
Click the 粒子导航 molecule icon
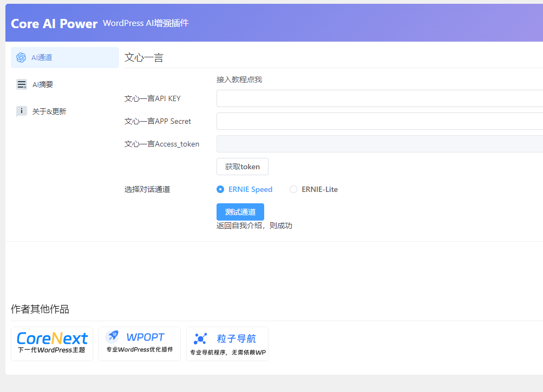200,338
